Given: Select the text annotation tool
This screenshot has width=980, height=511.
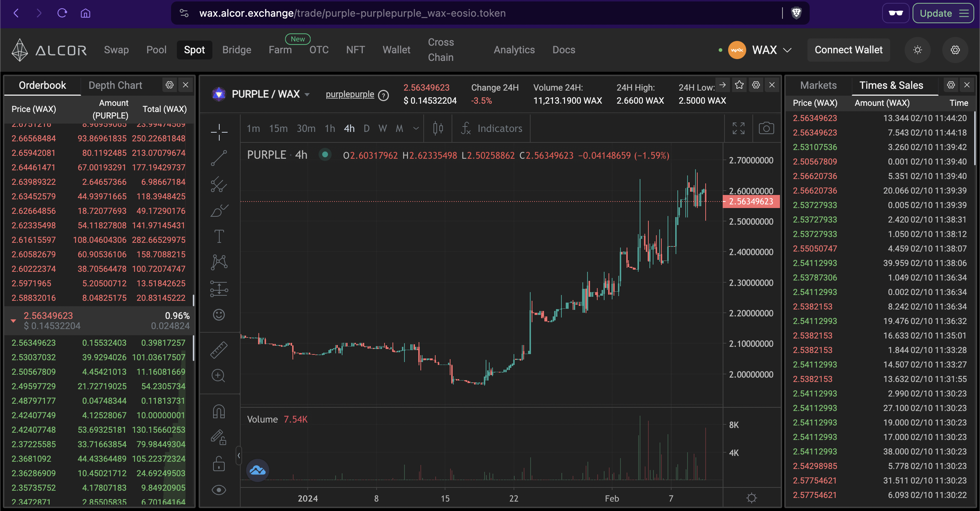Looking at the screenshot, I should (x=219, y=236).
